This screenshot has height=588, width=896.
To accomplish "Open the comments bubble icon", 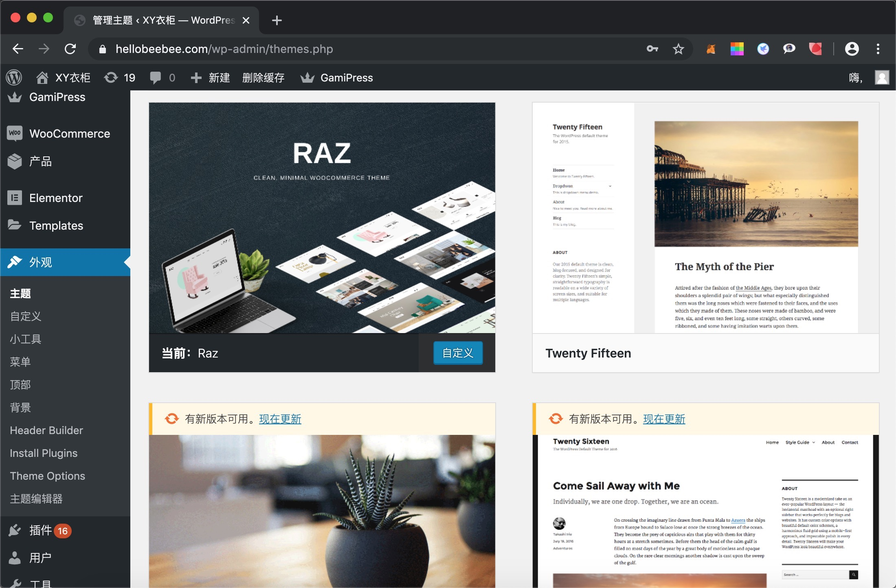I will (156, 77).
